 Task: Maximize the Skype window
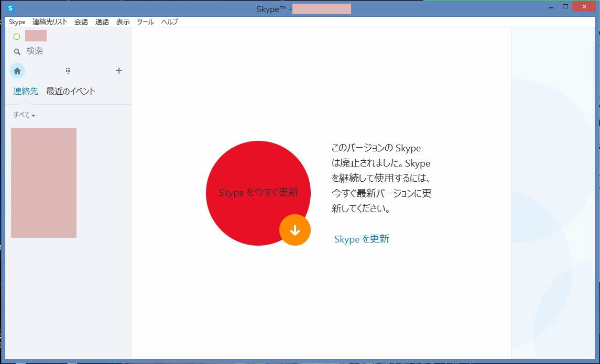[x=565, y=6]
